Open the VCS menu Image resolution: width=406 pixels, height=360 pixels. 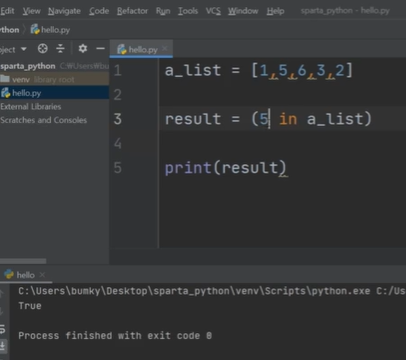pyautogui.click(x=213, y=11)
